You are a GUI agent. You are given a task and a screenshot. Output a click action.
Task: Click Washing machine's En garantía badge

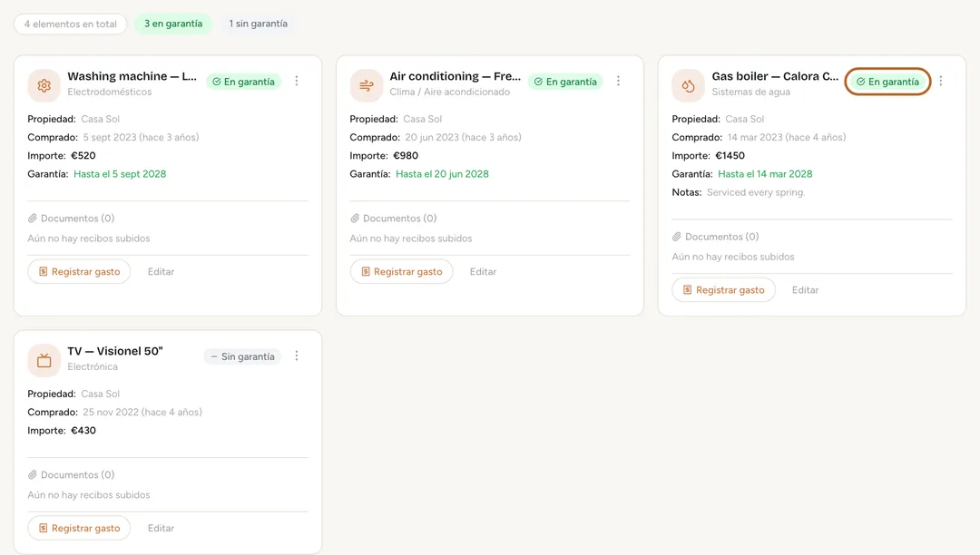244,82
